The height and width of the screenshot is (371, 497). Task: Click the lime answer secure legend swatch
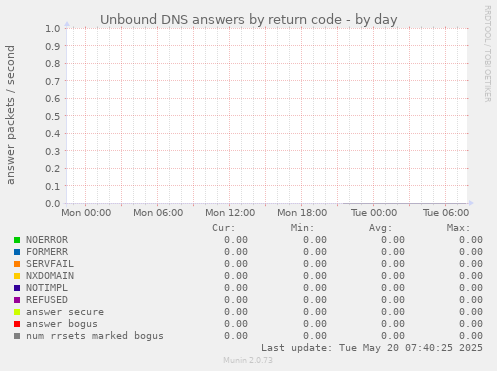(x=17, y=312)
